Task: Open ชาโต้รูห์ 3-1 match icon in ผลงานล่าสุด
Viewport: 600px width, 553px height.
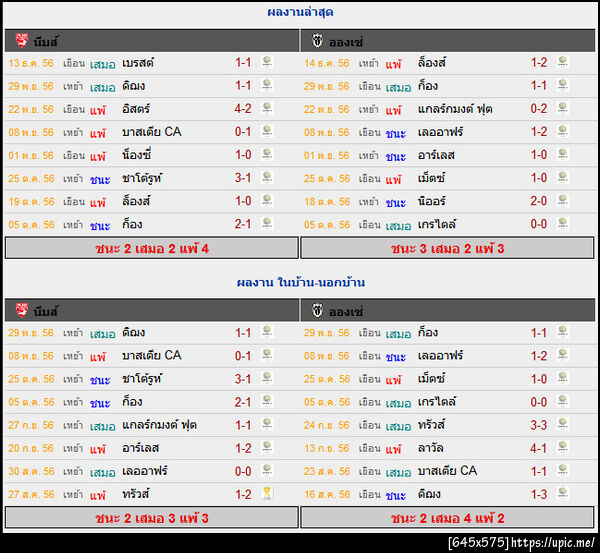Action: pos(267,178)
